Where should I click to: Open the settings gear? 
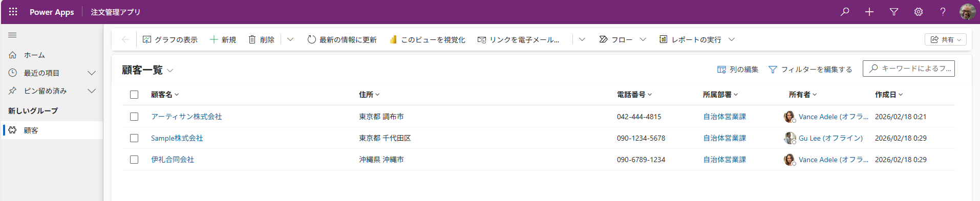pos(919,12)
